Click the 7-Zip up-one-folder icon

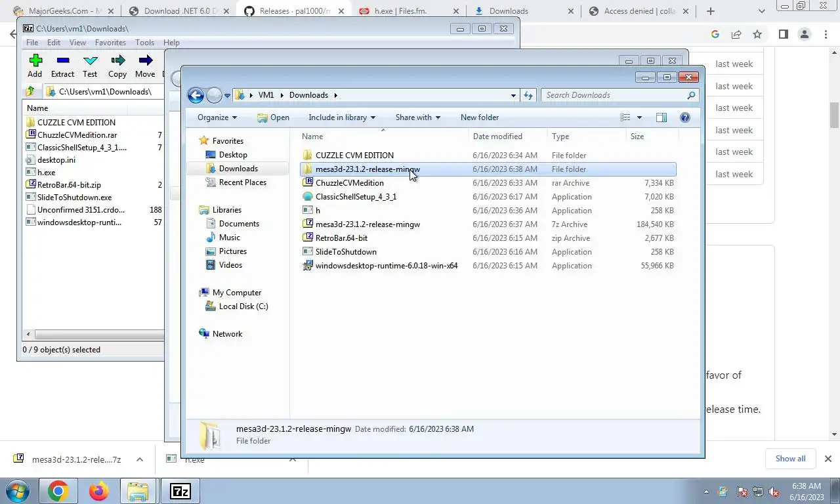point(30,92)
